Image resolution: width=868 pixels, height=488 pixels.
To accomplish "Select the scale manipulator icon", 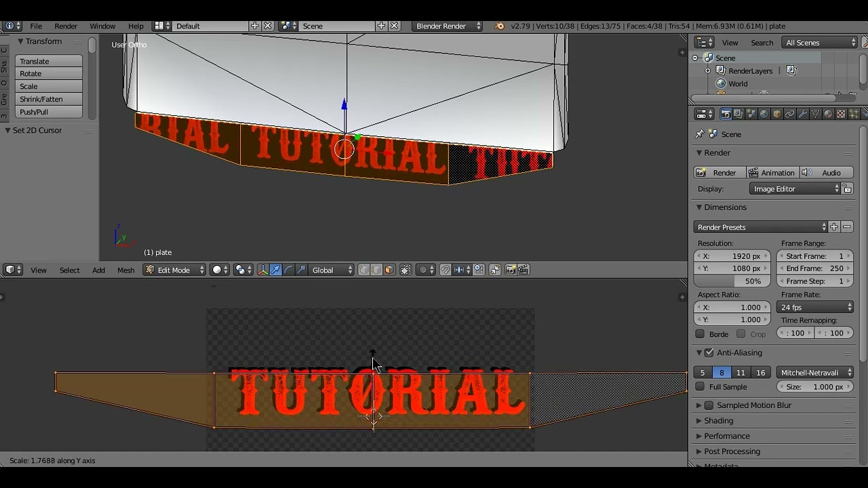I will [301, 270].
